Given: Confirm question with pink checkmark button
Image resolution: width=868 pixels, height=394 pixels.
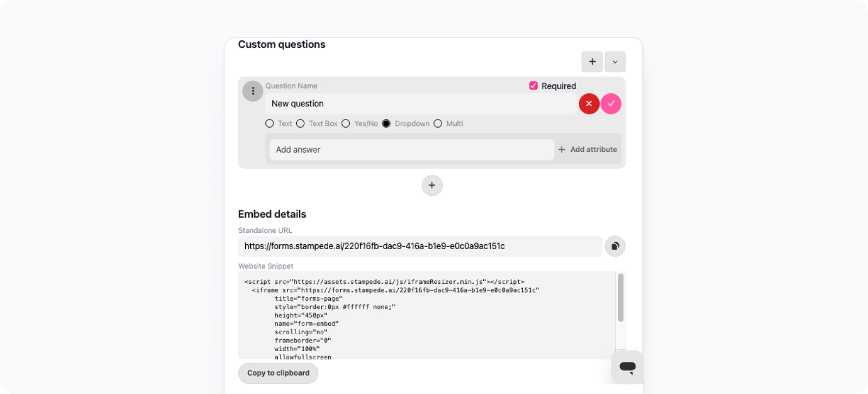Looking at the screenshot, I should tap(611, 104).
